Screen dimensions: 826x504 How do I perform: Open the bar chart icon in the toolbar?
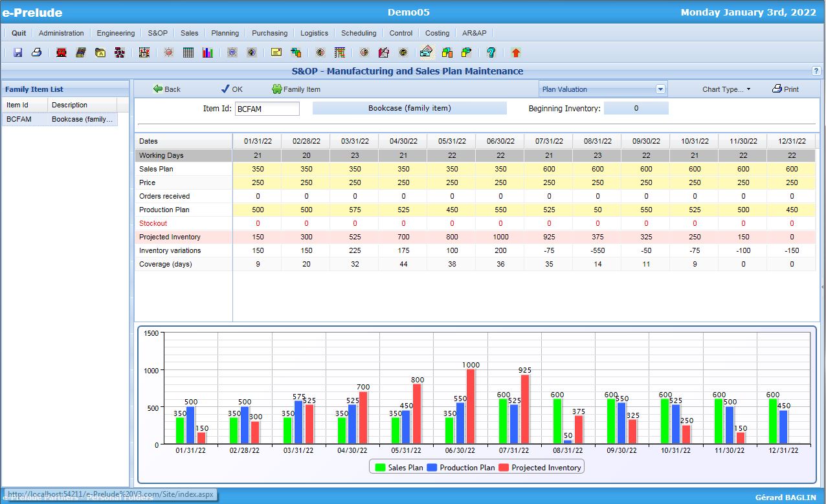(x=207, y=52)
